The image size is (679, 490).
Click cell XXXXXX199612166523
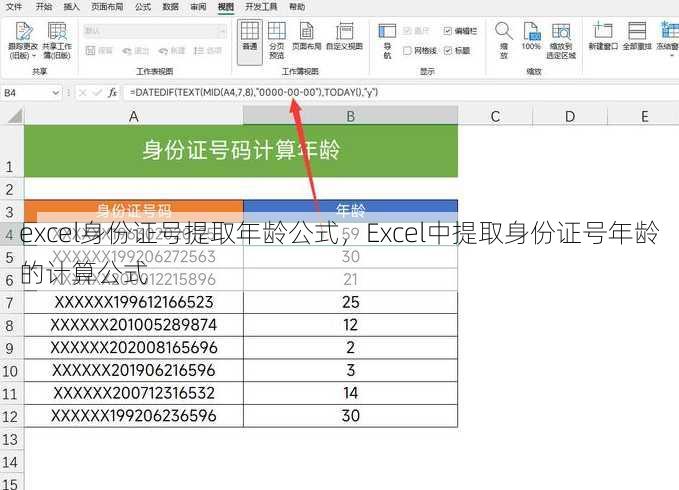pos(134,302)
